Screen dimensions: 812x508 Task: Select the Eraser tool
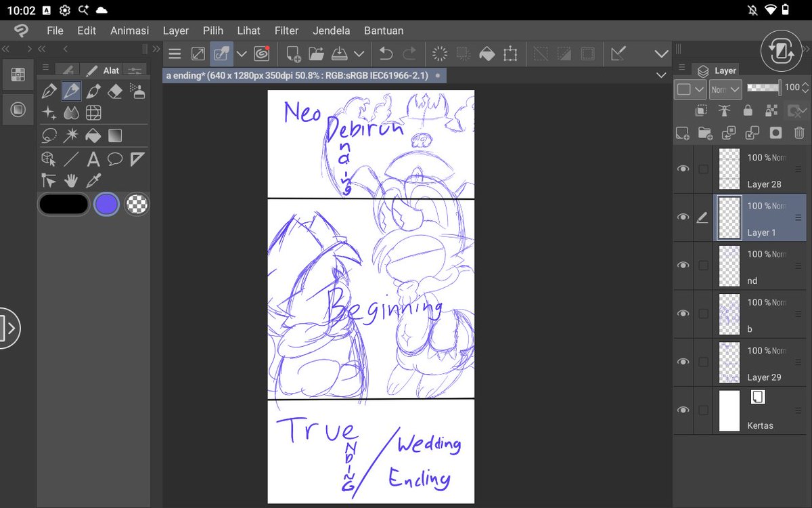[116, 91]
